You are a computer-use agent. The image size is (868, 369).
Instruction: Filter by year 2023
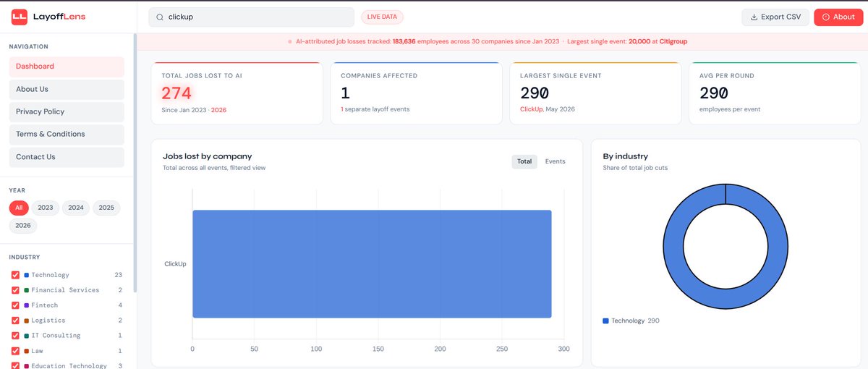(x=46, y=208)
